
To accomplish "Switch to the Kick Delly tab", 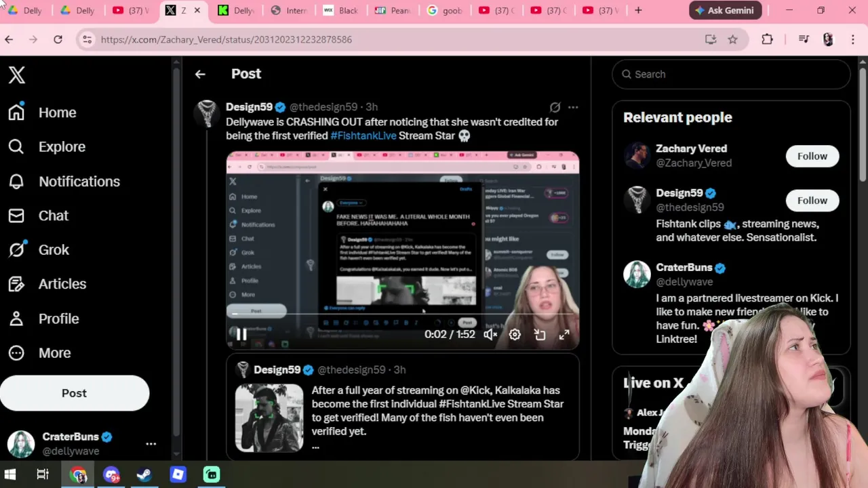I will point(236,10).
